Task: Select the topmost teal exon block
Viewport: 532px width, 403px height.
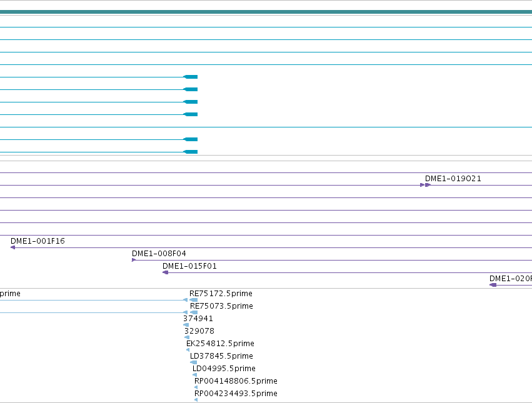Action: click(x=190, y=77)
